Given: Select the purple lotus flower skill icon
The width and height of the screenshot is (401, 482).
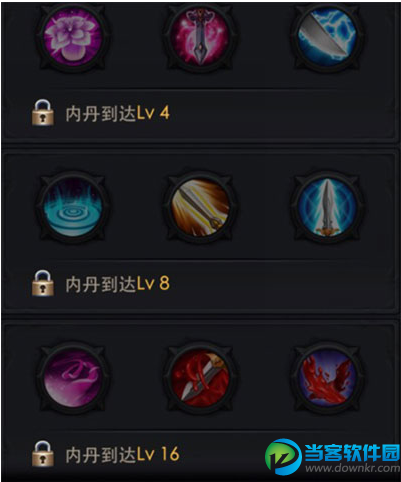Looking at the screenshot, I should (73, 37).
